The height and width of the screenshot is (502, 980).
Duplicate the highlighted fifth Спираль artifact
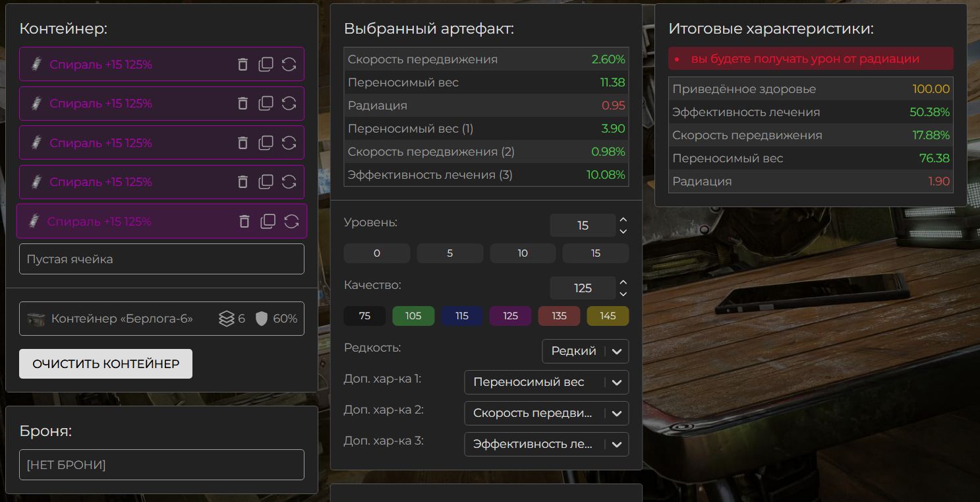(x=268, y=221)
